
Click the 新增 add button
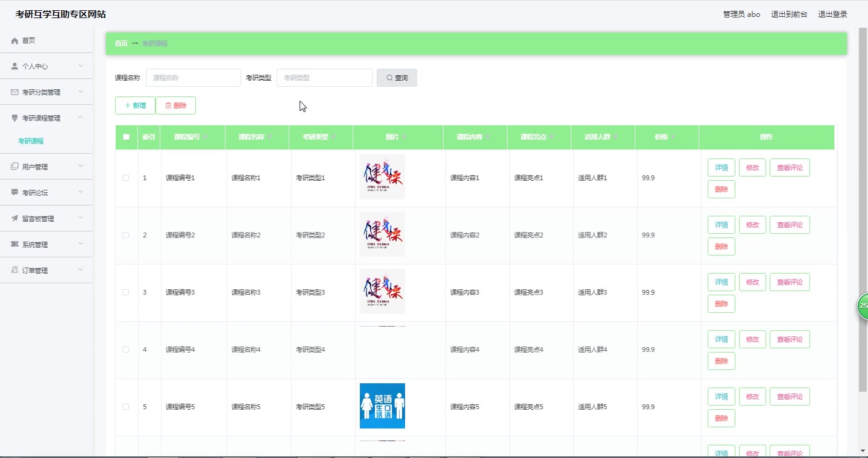click(x=135, y=105)
